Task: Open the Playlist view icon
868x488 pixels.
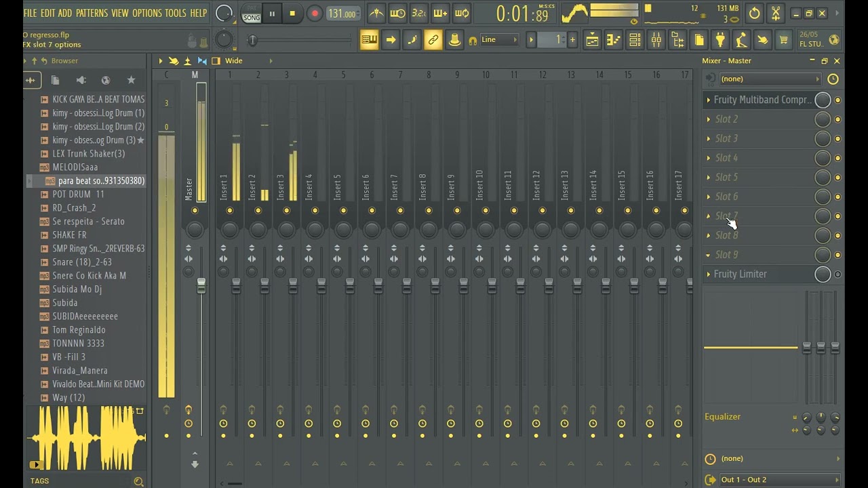Action: point(592,40)
